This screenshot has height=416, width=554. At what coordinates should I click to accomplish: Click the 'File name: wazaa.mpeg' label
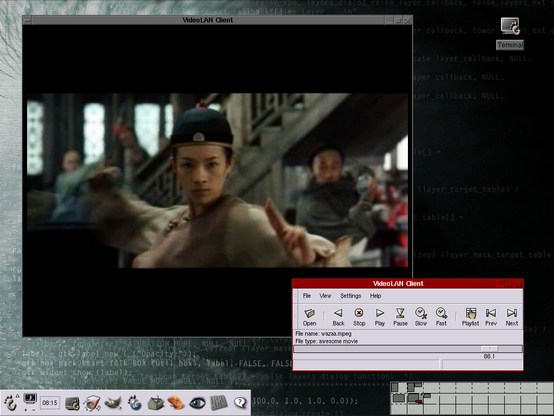[x=323, y=334]
